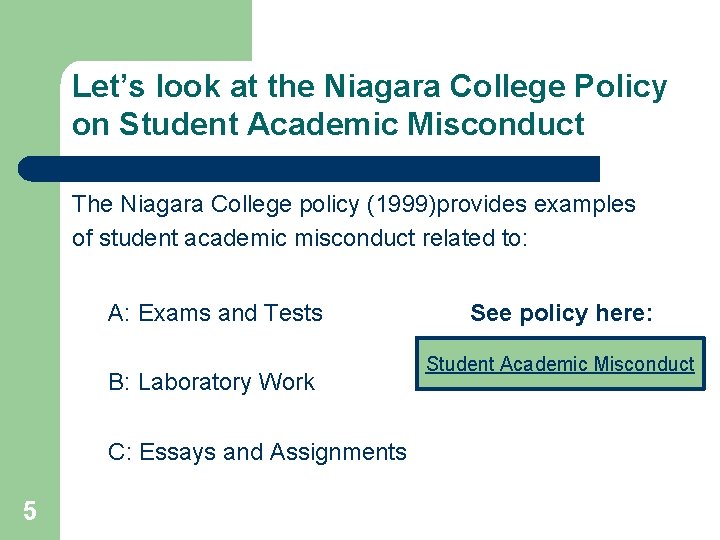
Task: Click the '(1999)provides' text in the body
Action: tap(443, 204)
